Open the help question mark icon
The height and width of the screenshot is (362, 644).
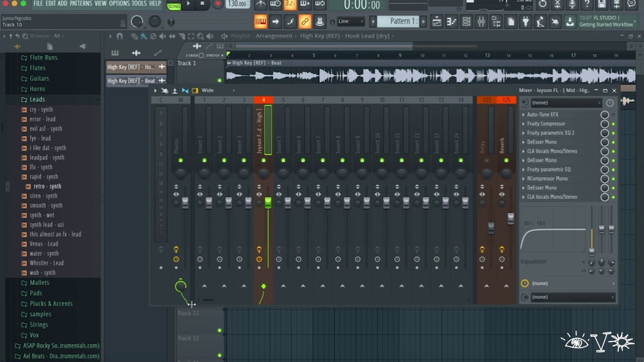[x=587, y=4]
